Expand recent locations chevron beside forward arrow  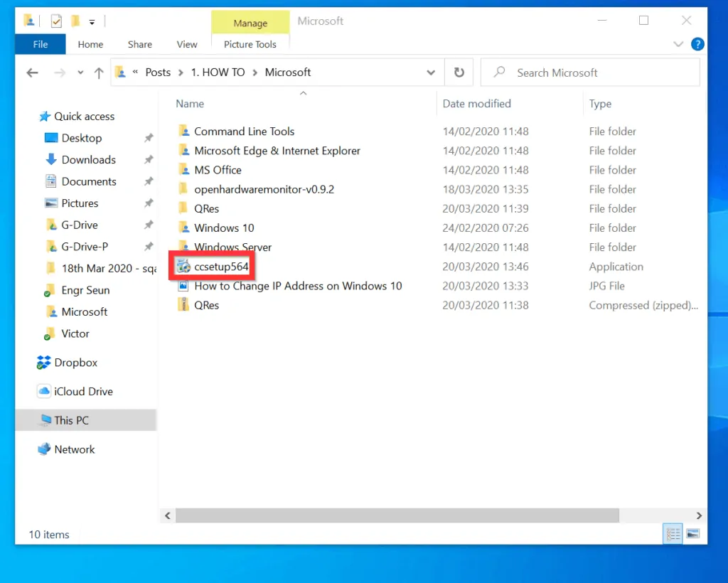[80, 72]
